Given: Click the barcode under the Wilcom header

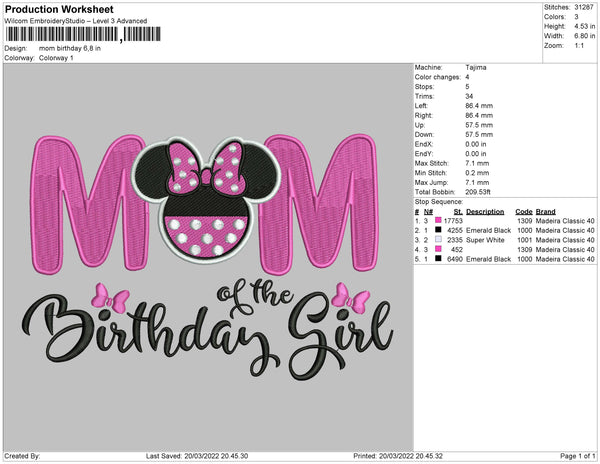Looking at the screenshot, I should 83,34.
